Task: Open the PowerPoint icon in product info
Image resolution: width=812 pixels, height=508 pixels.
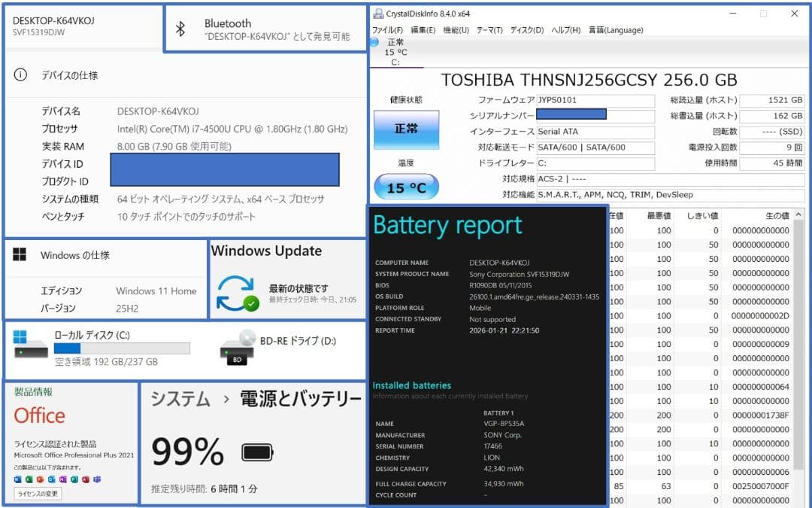Action: click(x=40, y=479)
